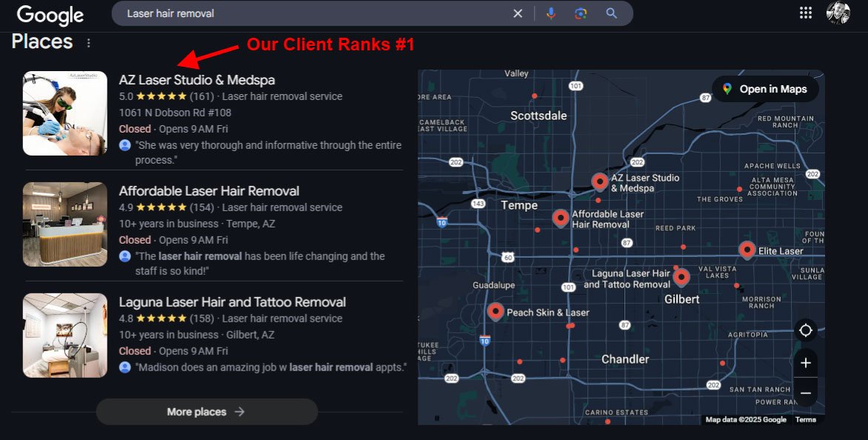Open the map in Google Maps
The image size is (868, 440).
[765, 89]
